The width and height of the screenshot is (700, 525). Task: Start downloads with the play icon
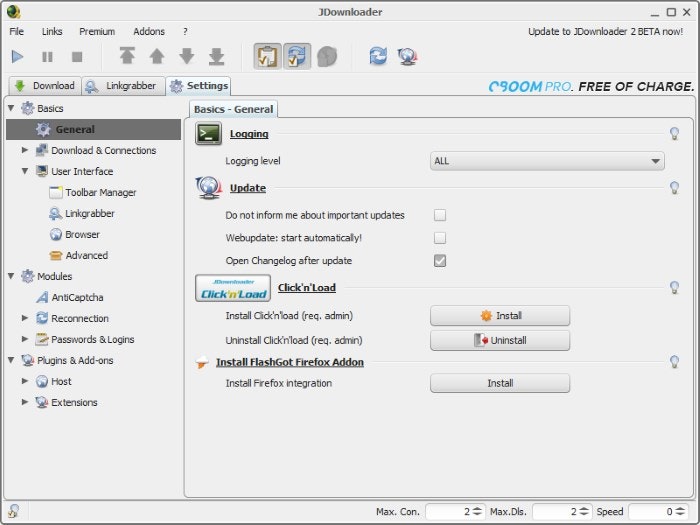click(x=17, y=57)
